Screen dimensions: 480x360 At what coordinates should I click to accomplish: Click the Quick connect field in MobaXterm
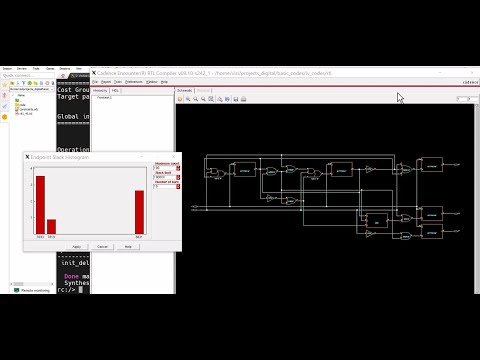(x=28, y=75)
